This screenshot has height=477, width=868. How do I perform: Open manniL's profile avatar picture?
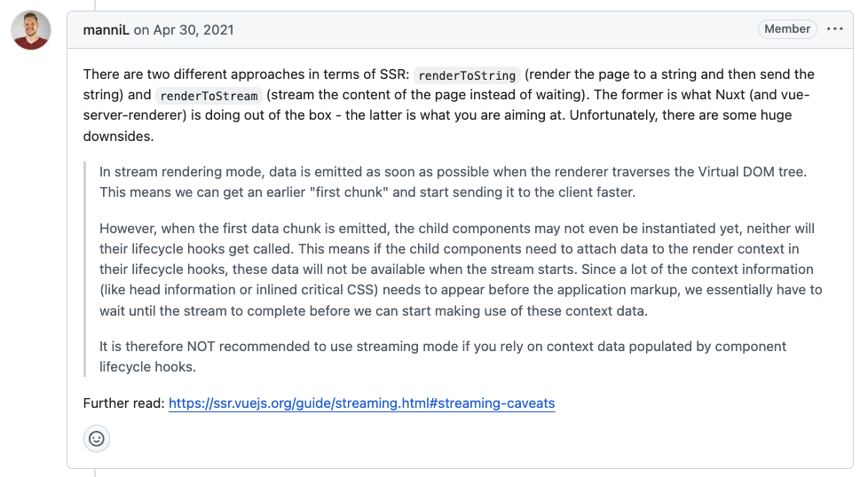click(31, 30)
